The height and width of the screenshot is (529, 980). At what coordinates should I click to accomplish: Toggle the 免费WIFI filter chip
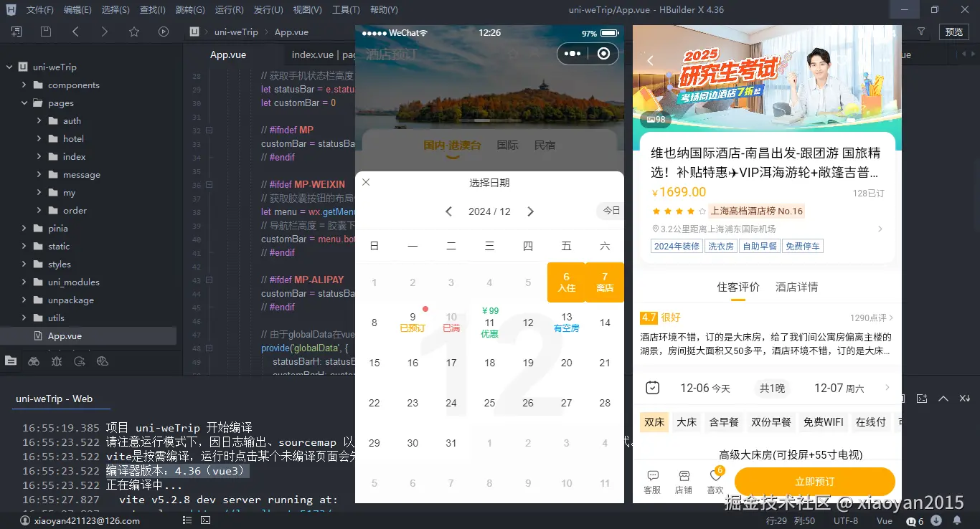coord(823,422)
